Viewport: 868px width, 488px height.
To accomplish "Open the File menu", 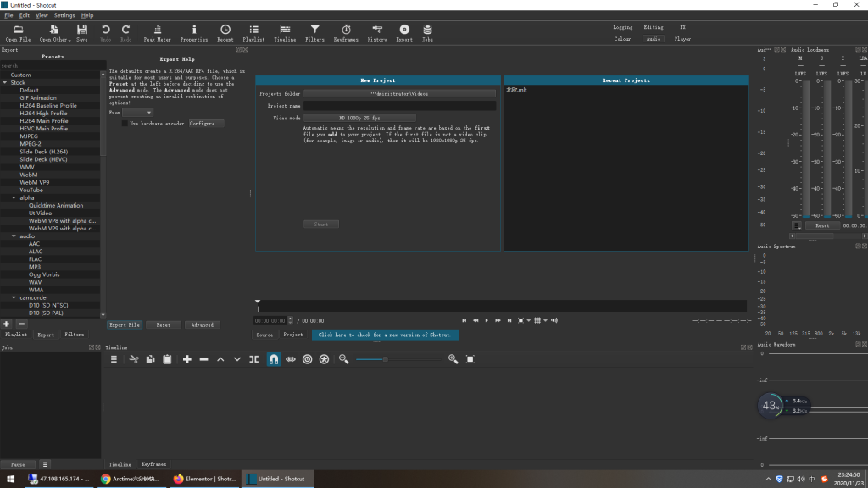I will 8,15.
